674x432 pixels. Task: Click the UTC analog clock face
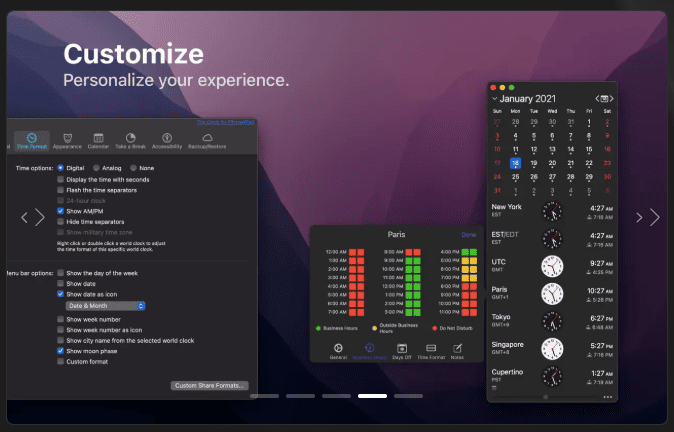click(552, 266)
